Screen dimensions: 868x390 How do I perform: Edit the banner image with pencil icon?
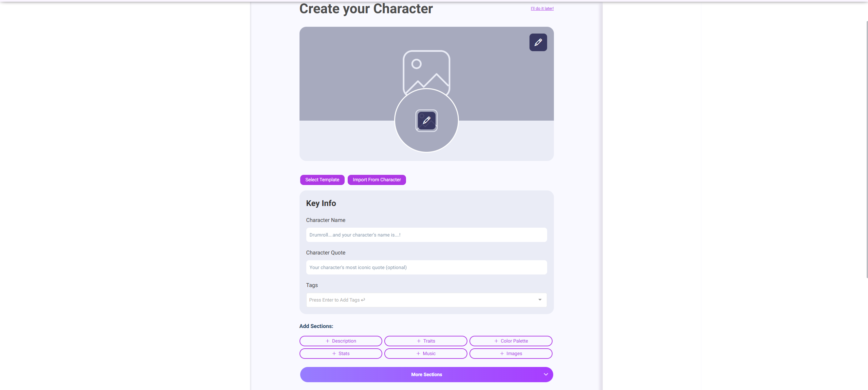point(538,42)
